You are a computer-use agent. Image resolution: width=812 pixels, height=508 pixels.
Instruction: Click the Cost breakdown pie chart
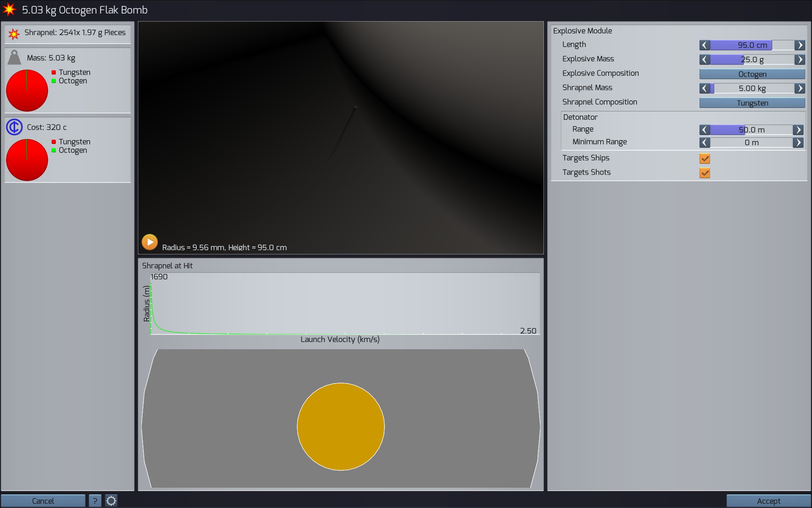click(27, 160)
